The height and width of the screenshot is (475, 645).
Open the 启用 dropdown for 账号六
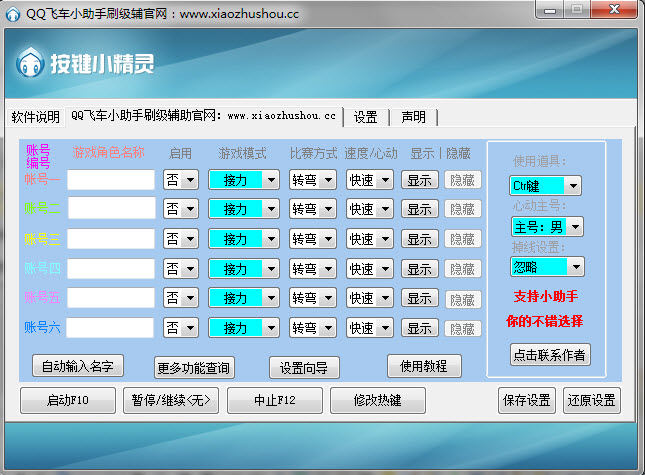pos(181,328)
